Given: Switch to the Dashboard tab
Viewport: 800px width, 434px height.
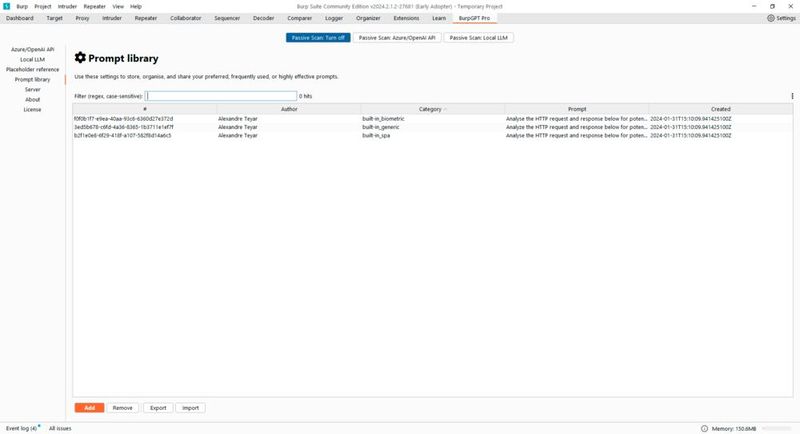Looking at the screenshot, I should [20, 18].
